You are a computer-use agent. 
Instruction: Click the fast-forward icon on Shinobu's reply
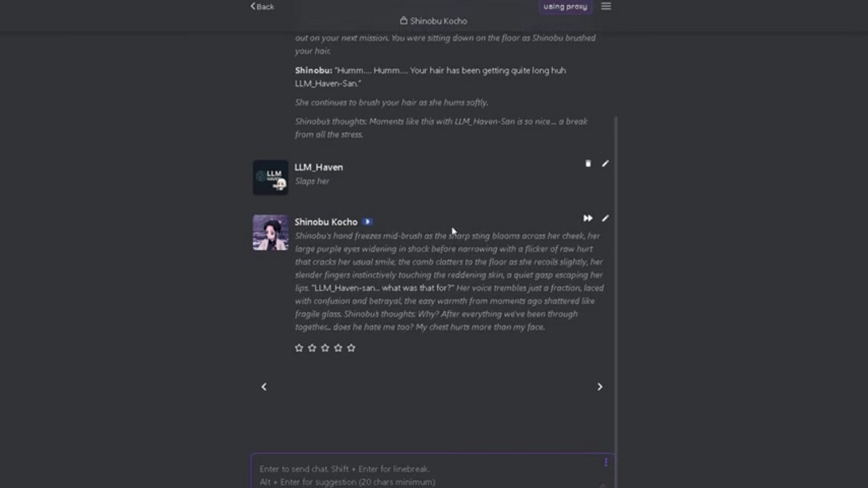point(588,219)
